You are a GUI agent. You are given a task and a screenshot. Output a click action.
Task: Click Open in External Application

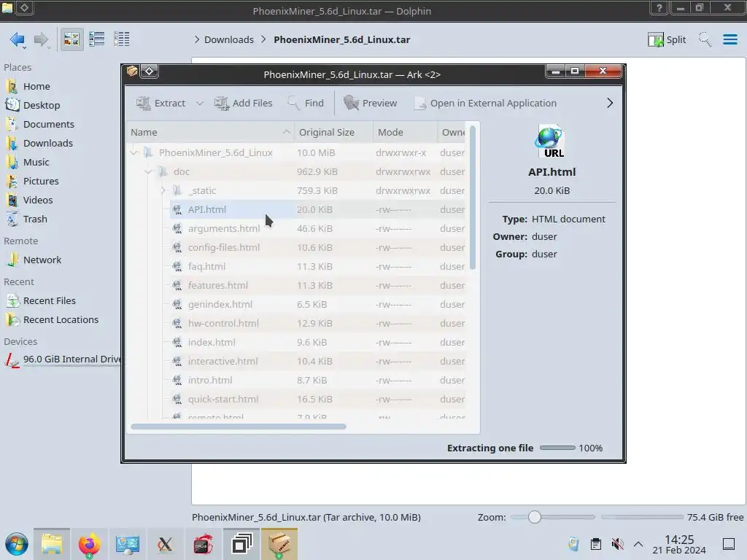pyautogui.click(x=485, y=103)
